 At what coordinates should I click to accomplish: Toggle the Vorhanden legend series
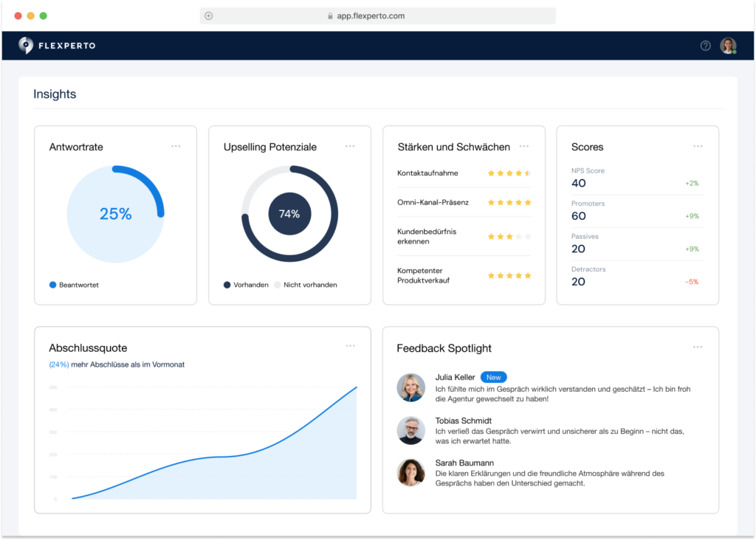[x=247, y=285]
